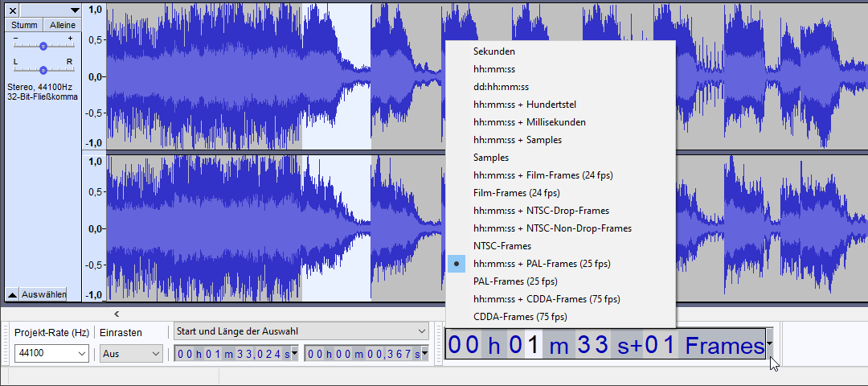
Task: Open selection length time format arrow
Action: [425, 353]
